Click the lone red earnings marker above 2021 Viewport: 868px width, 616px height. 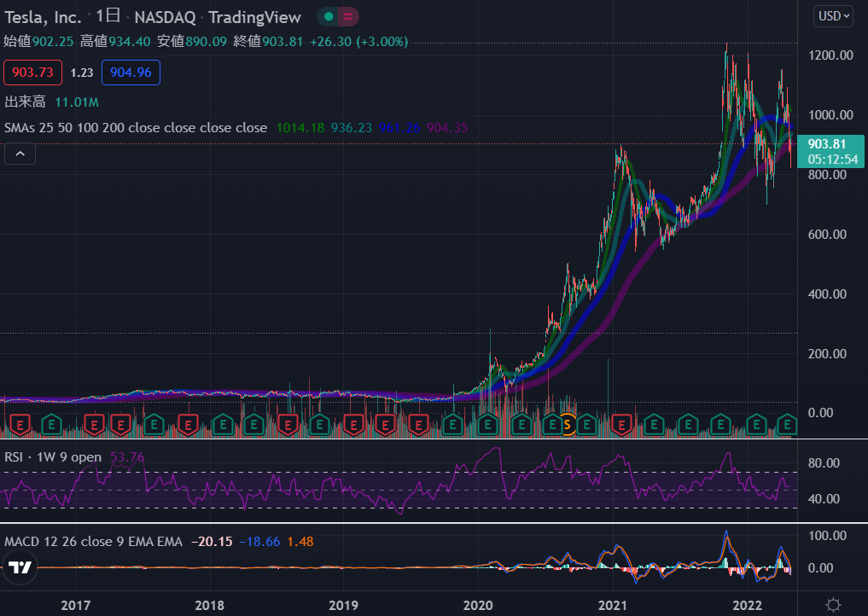[x=621, y=425]
